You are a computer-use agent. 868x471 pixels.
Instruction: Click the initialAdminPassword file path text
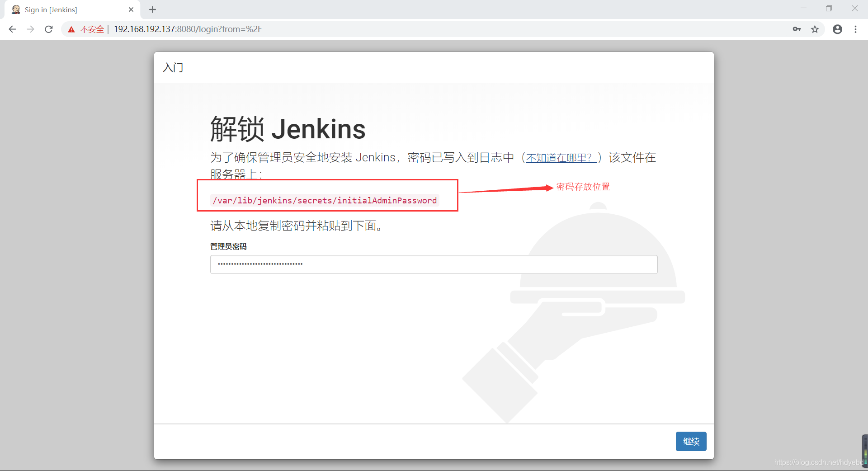point(325,200)
